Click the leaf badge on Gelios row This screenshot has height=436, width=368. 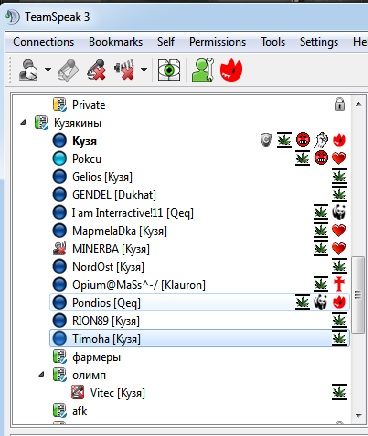(x=339, y=176)
